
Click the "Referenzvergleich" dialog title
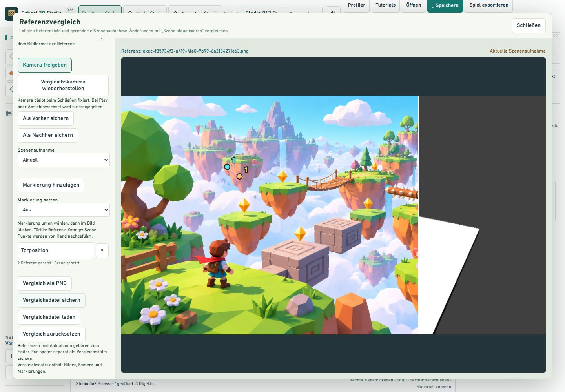coord(50,22)
